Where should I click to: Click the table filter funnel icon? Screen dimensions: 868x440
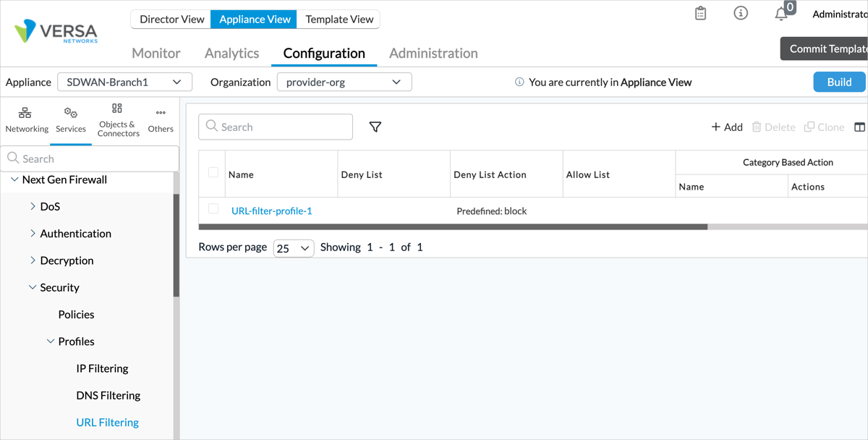(375, 127)
